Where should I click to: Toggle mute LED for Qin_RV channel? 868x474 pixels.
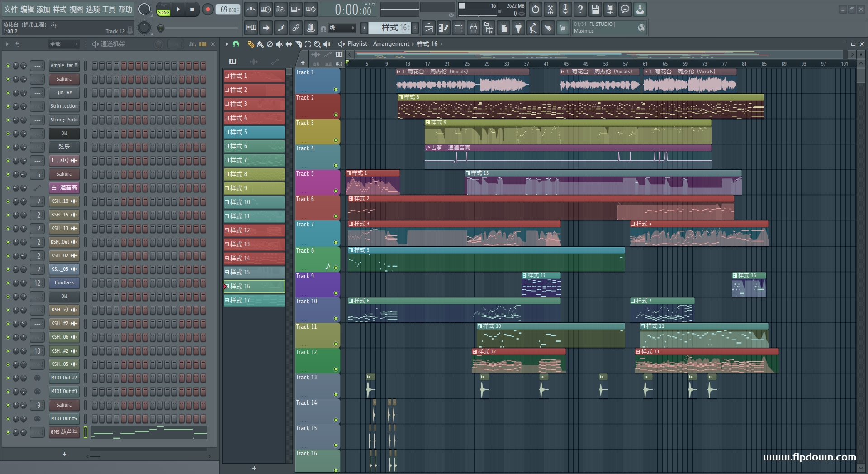point(8,93)
